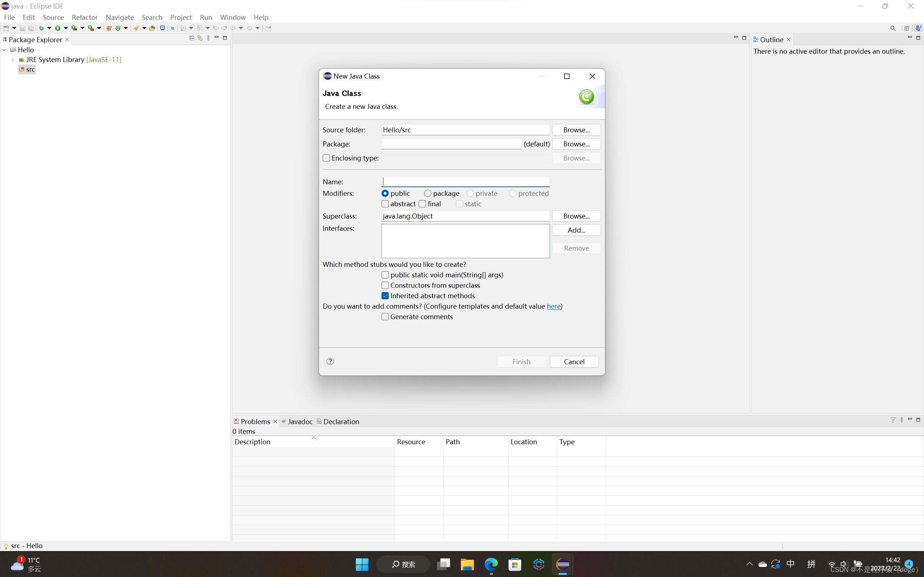The width and height of the screenshot is (924, 577).
Task: Click Browse next to Superclass field
Action: [x=576, y=216]
